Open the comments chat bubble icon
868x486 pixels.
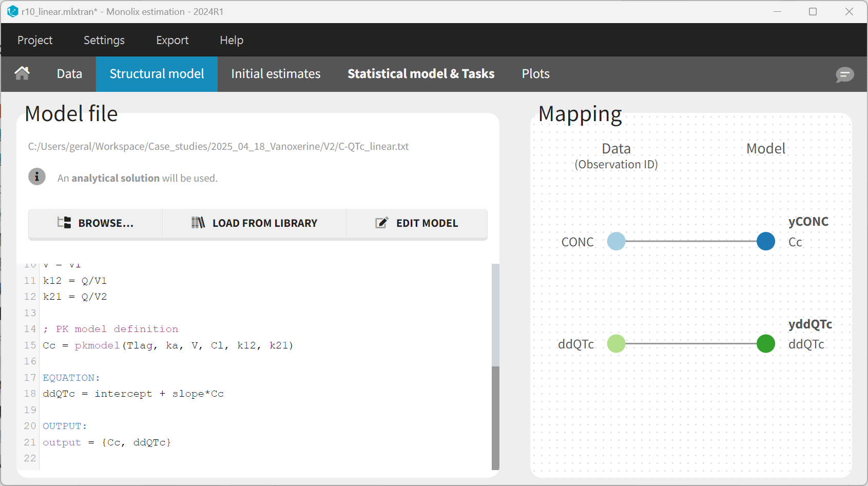844,74
